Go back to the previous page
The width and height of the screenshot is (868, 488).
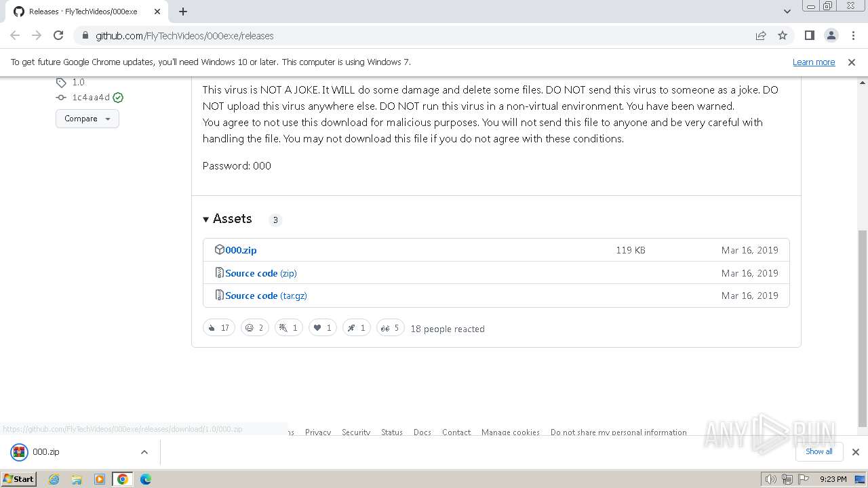15,36
